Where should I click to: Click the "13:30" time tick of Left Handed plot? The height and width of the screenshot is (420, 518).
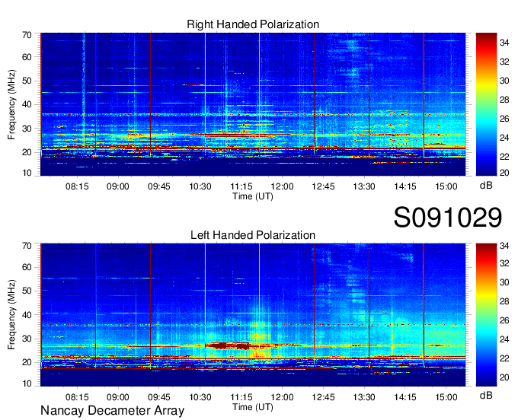[x=364, y=397]
